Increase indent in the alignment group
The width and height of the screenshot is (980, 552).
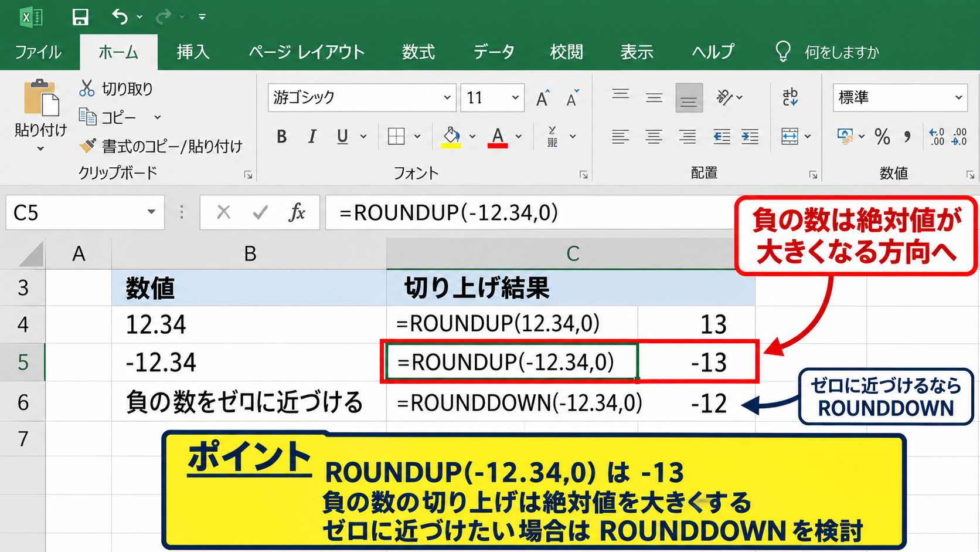click(x=750, y=137)
